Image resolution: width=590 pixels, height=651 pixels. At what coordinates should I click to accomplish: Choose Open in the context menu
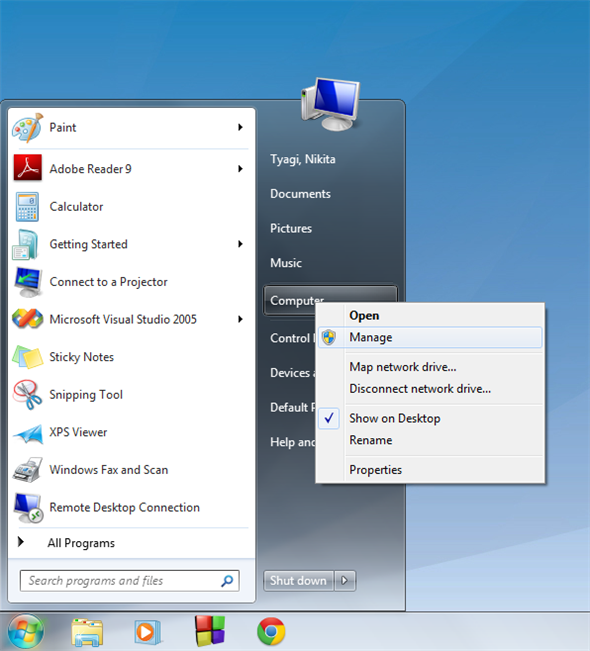click(430, 316)
